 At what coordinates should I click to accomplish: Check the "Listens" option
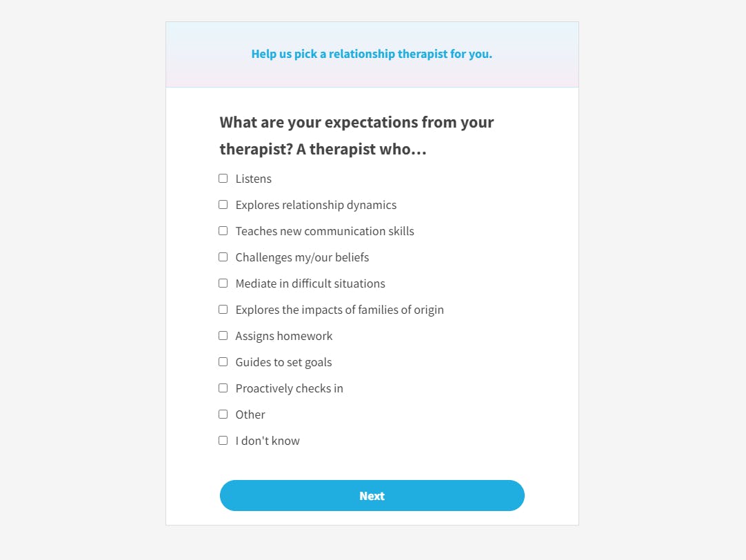coord(223,178)
